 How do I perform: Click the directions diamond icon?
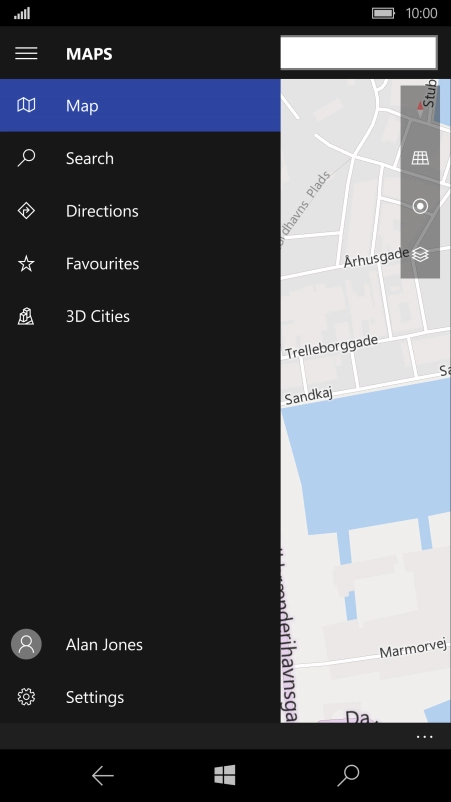(26, 211)
